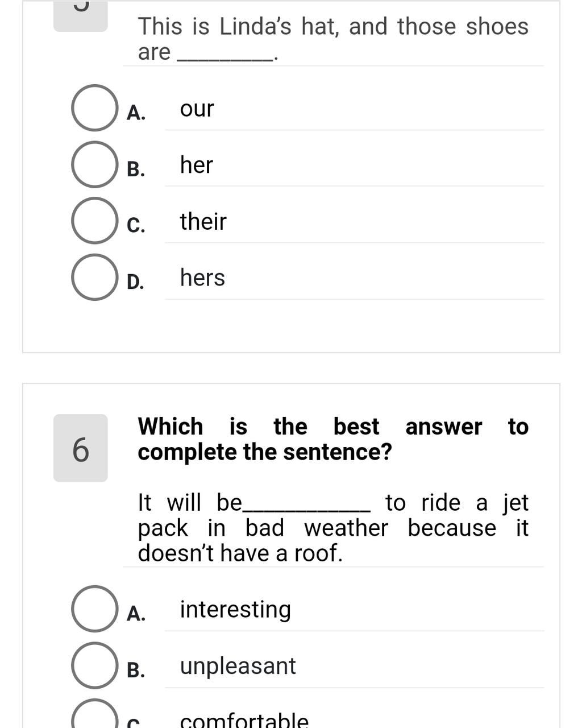Viewport: 582px width, 728px height.
Task: Click the answer text "hers"
Action: click(202, 278)
